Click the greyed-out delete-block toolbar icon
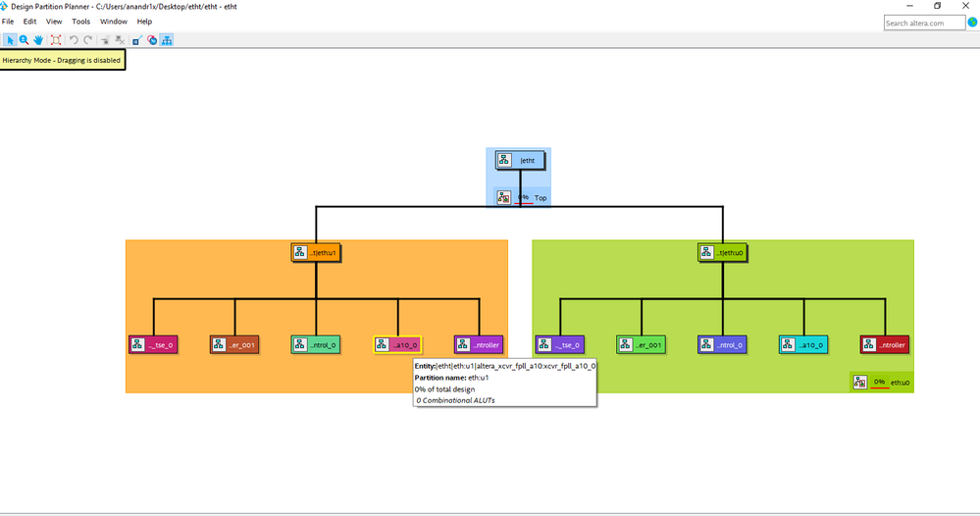The width and height of the screenshot is (980, 516). click(x=120, y=40)
